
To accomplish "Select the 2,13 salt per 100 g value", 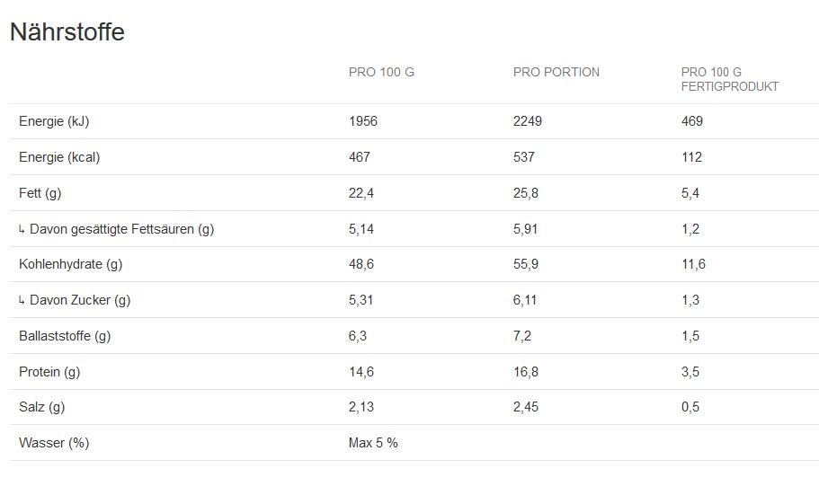I will pyautogui.click(x=361, y=407).
